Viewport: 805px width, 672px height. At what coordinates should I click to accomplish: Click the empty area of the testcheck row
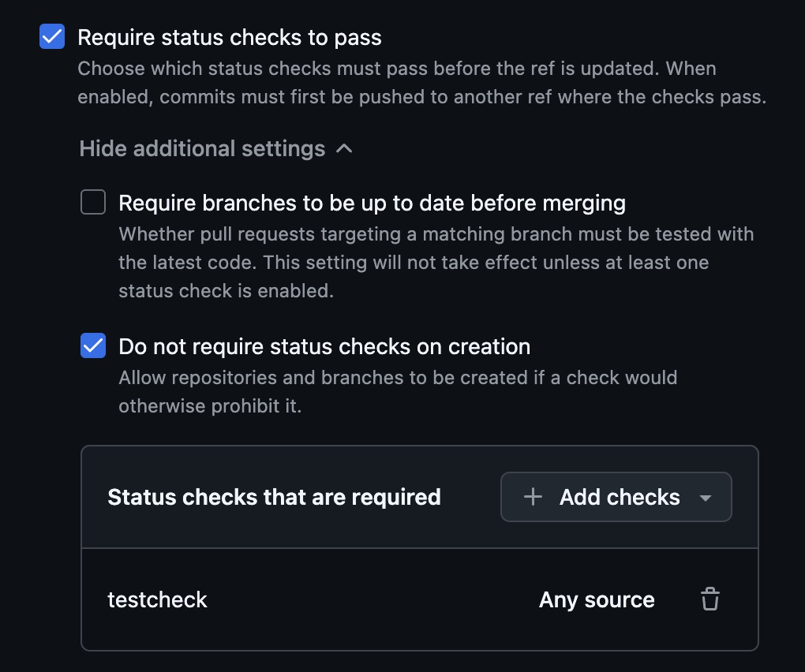point(371,599)
